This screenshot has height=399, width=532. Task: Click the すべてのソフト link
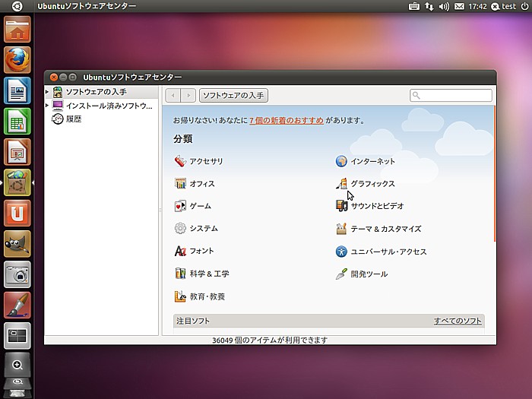[458, 321]
